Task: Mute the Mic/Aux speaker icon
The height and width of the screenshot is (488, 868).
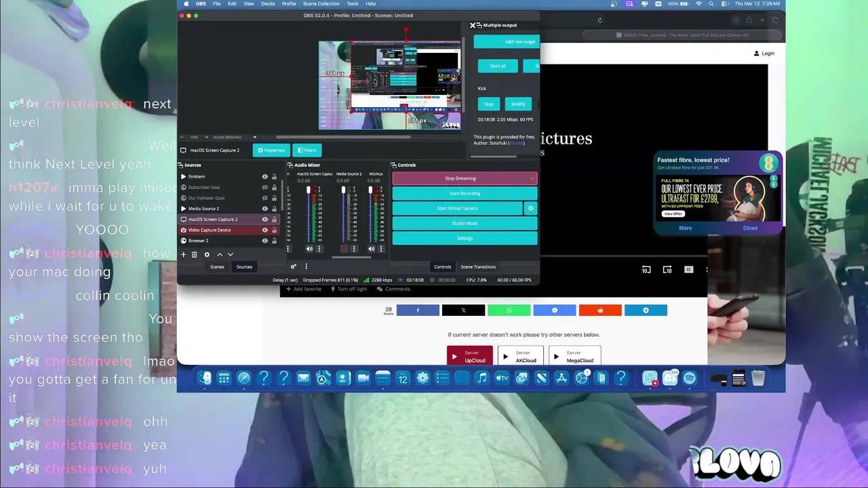Action: 372,249
